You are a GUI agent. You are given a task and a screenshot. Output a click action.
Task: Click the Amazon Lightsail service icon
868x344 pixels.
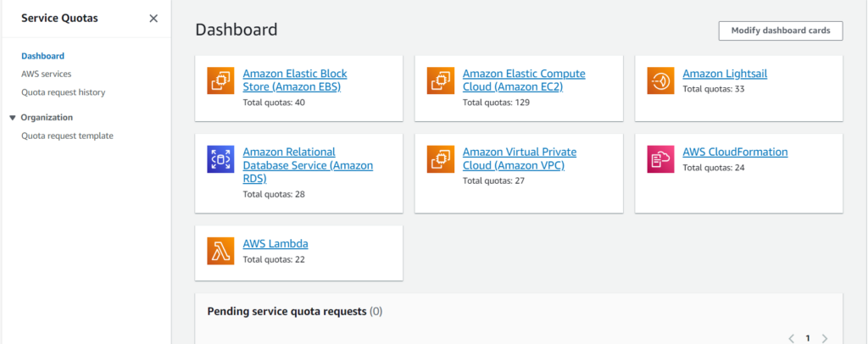tap(660, 80)
